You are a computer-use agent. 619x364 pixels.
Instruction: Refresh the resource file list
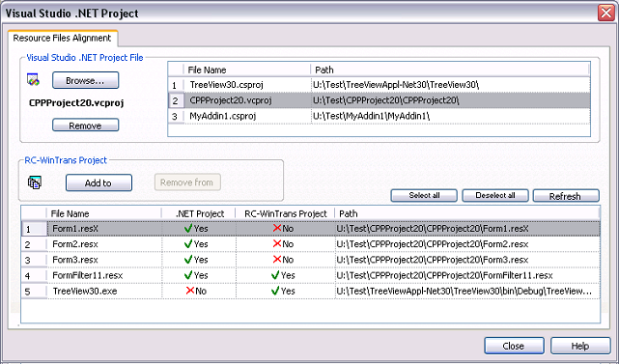tap(566, 196)
